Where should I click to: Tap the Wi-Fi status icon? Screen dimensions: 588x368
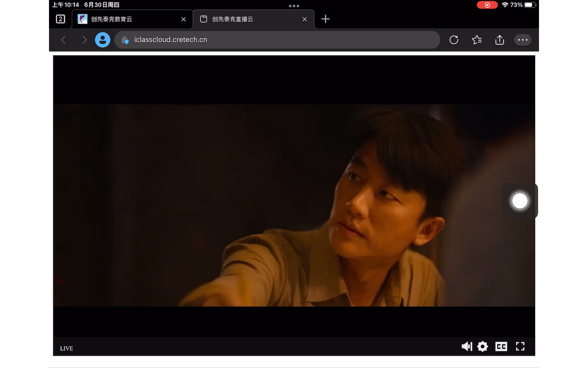[505, 5]
